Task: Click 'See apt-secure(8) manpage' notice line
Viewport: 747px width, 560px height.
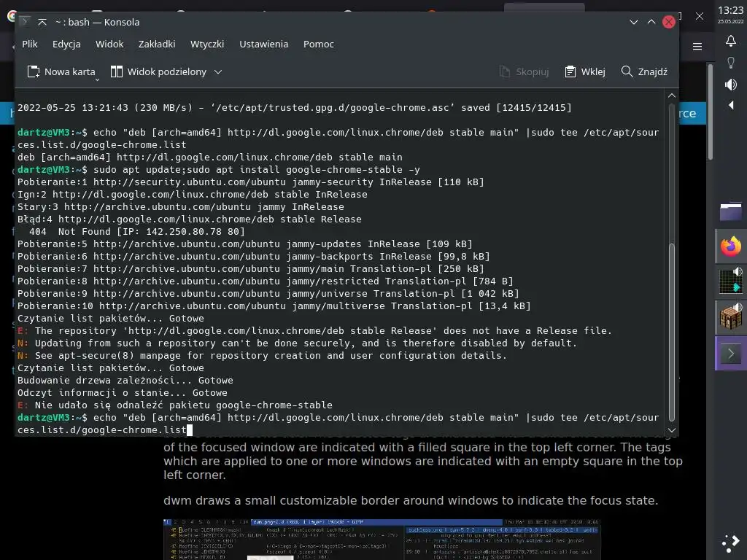Action: tap(263, 355)
